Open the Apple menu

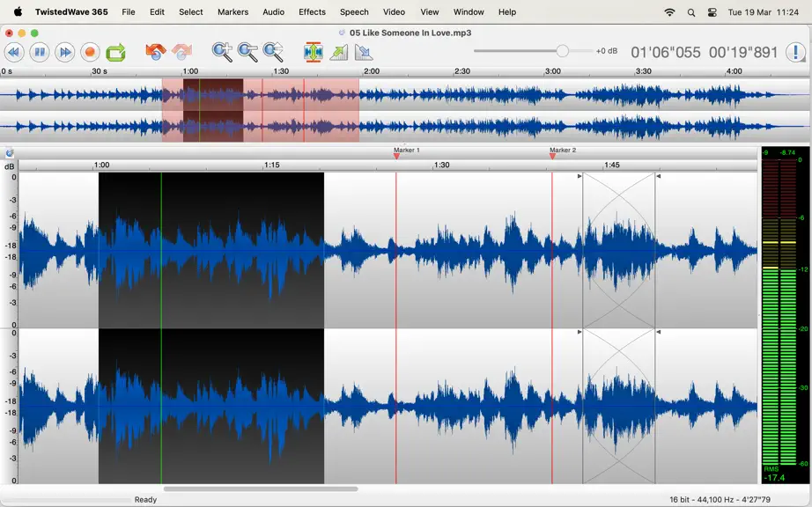click(18, 11)
